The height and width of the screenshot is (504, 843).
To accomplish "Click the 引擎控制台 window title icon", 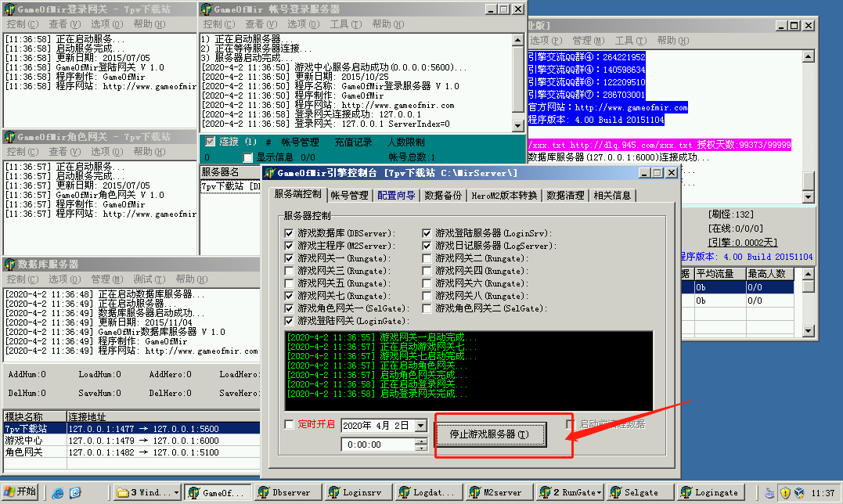I will [270, 173].
